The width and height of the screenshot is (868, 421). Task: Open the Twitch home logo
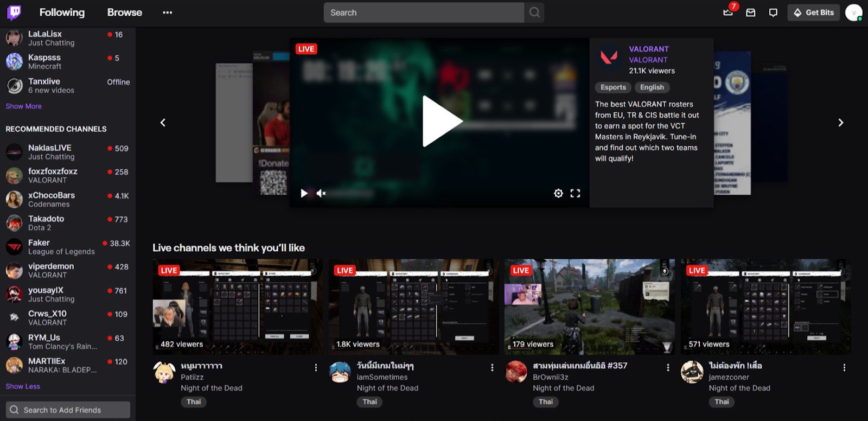coord(14,12)
